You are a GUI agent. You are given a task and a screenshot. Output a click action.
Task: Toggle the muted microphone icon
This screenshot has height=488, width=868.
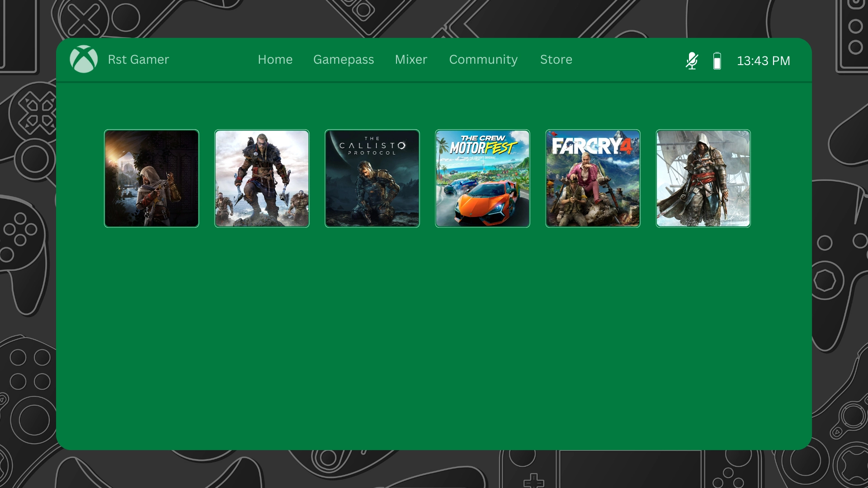click(692, 61)
